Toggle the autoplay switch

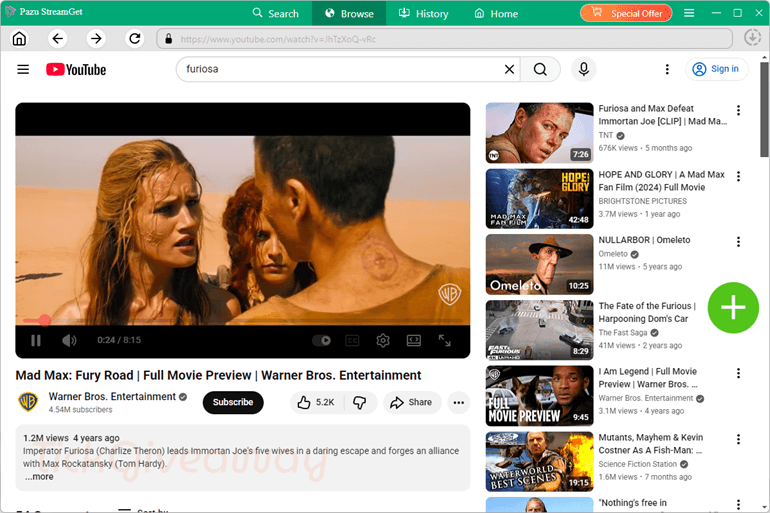point(322,340)
